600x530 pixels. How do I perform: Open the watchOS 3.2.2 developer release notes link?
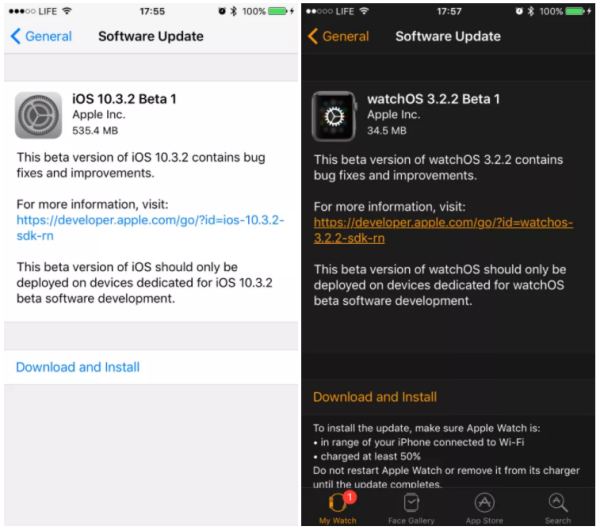[x=440, y=231]
